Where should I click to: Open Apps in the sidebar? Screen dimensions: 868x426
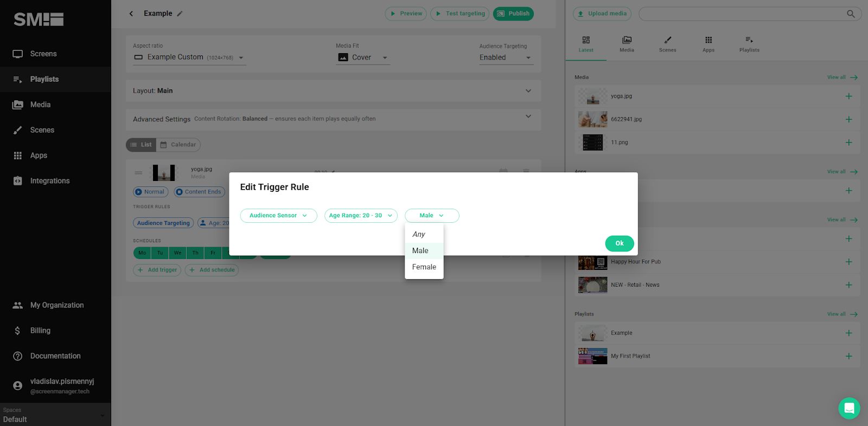click(55, 156)
